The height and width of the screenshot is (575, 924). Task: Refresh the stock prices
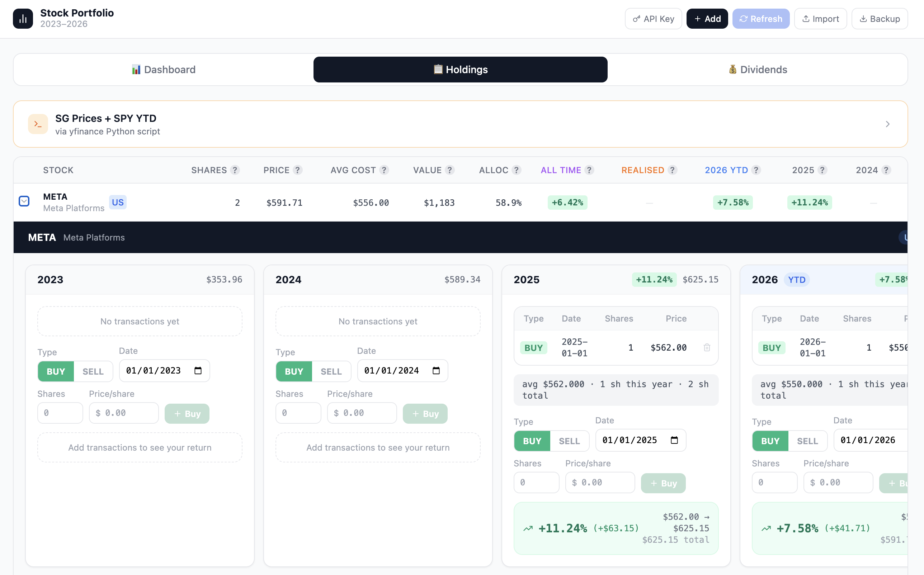(760, 19)
